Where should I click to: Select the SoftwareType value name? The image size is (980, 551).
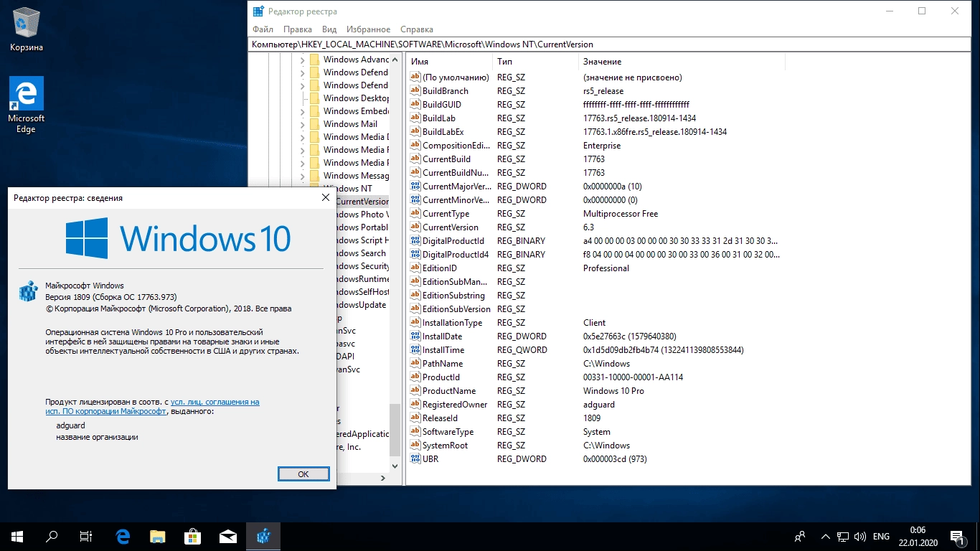[448, 432]
